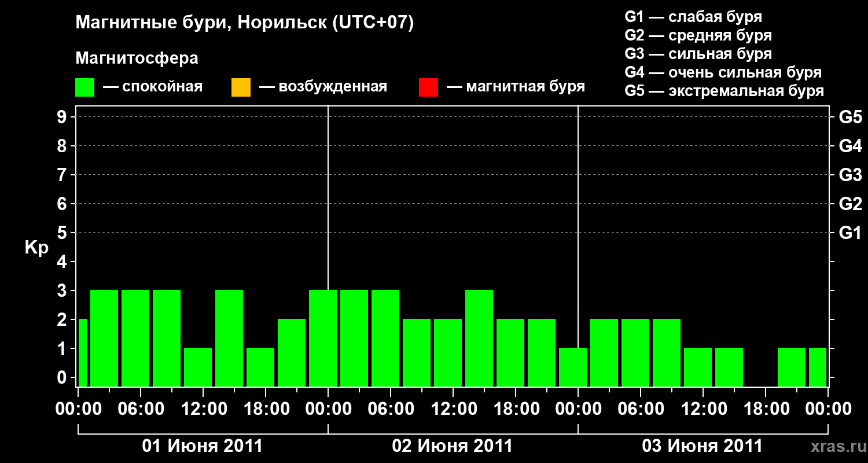Click the '— магнитная буря' legend label
This screenshot has width=868, height=463.
516,87
